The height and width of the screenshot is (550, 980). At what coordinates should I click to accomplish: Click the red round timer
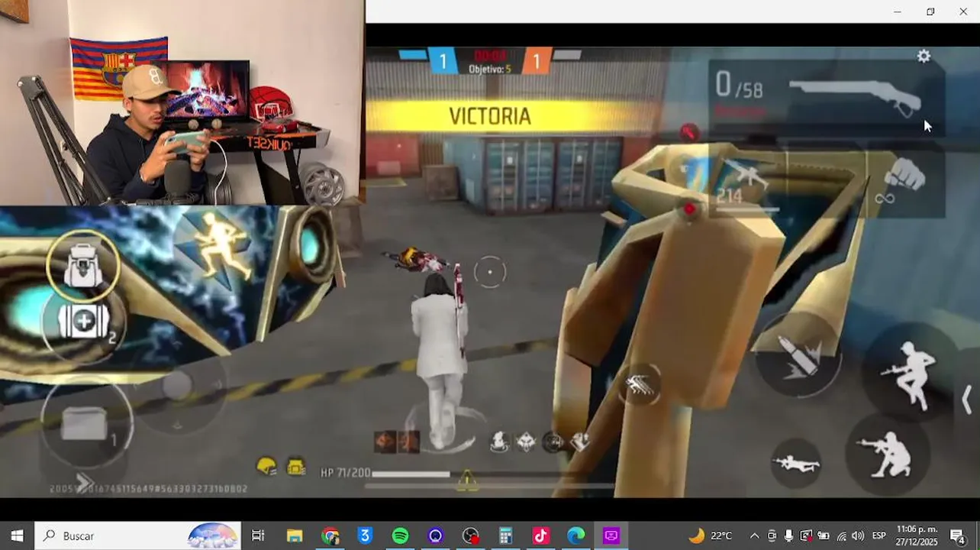tap(489, 56)
